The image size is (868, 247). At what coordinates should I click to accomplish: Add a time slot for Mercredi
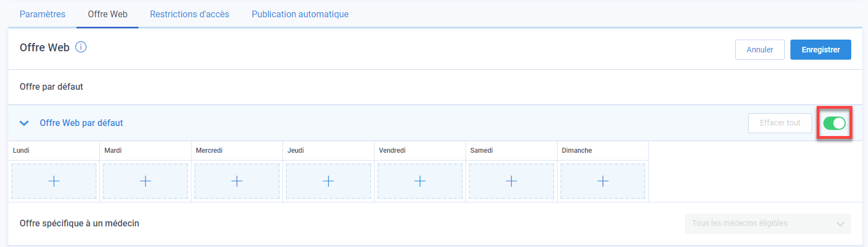click(237, 181)
